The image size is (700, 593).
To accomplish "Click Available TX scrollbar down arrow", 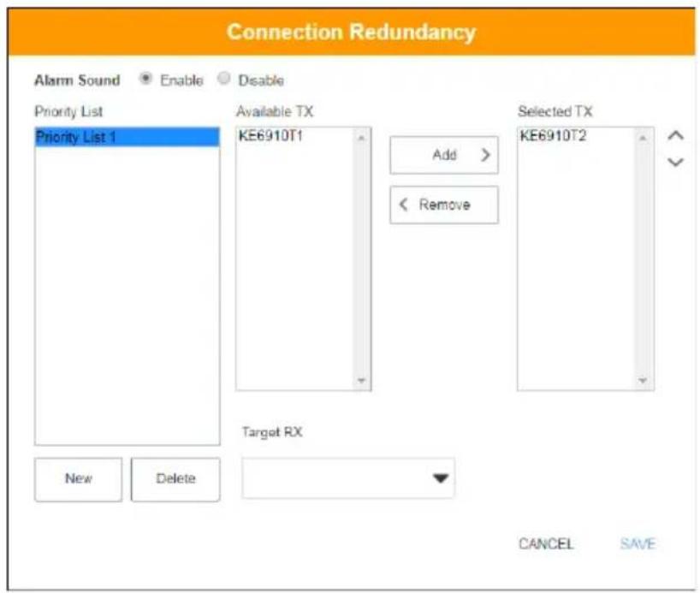I will point(362,381).
